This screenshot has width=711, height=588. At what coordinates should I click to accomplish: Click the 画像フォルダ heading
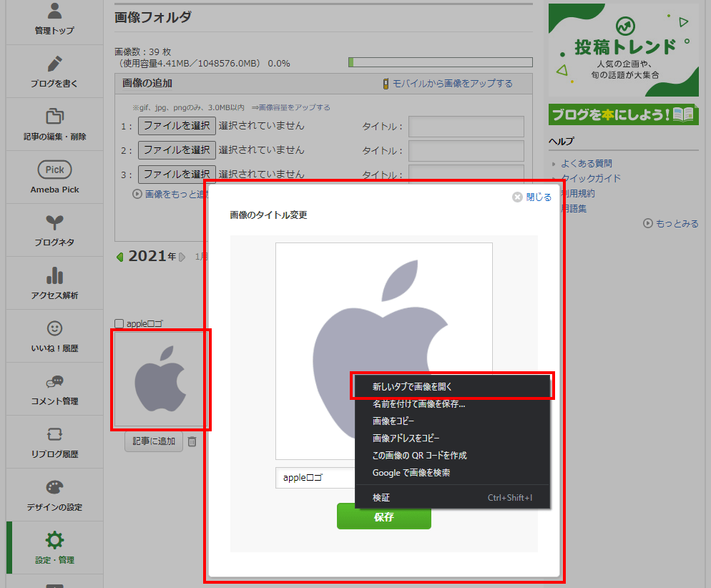[153, 17]
